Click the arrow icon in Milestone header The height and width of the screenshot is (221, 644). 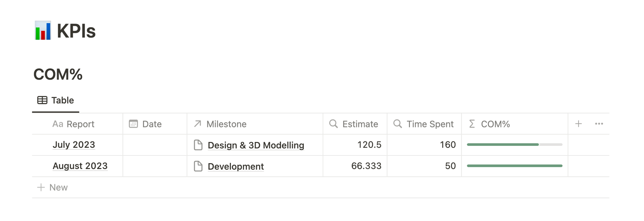(x=198, y=124)
